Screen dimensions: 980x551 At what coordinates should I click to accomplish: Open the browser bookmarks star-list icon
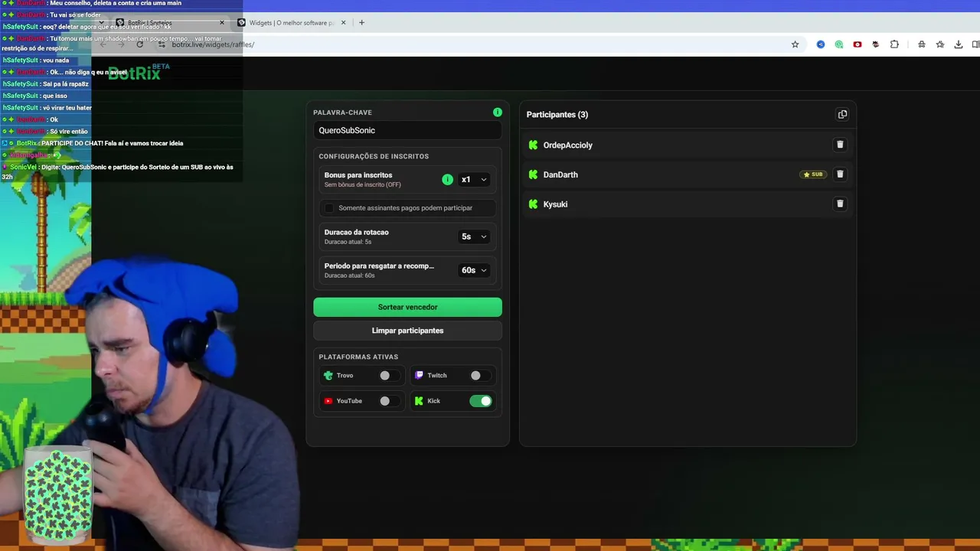pyautogui.click(x=940, y=44)
